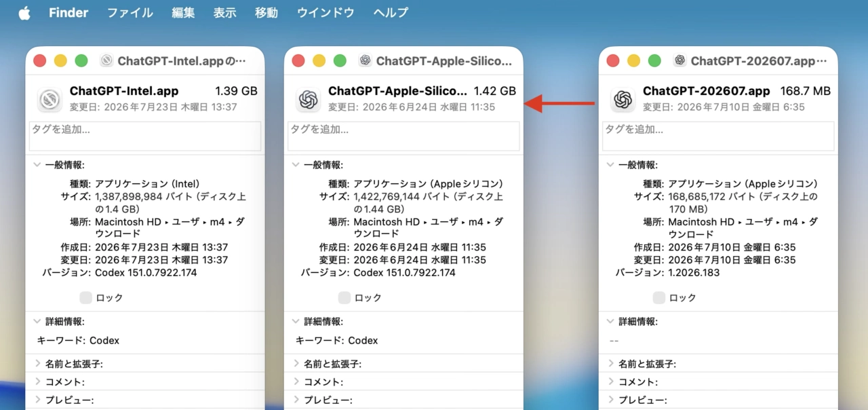Viewport: 868px width, 410px height.
Task: Click アプリケーション (Intel) kind value
Action: click(x=147, y=184)
